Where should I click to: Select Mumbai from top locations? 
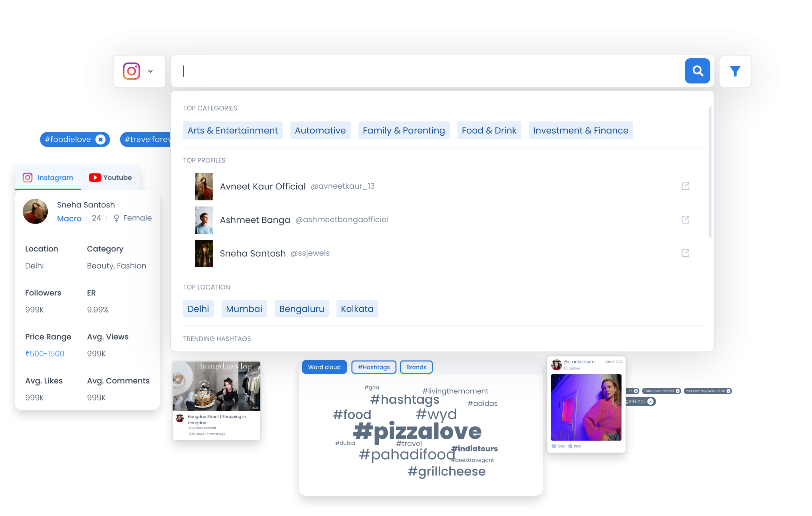click(x=244, y=309)
